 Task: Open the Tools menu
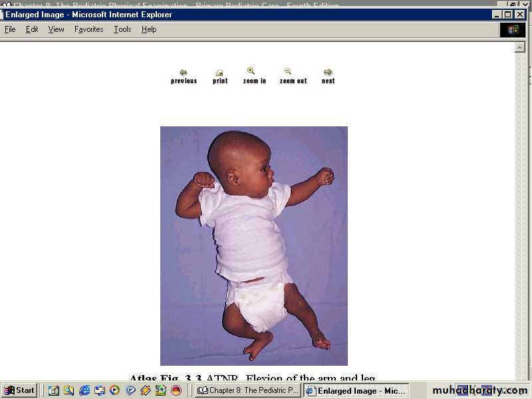(x=122, y=29)
